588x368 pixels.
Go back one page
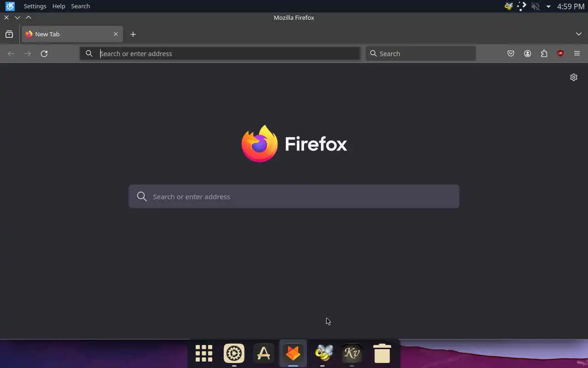tap(11, 54)
